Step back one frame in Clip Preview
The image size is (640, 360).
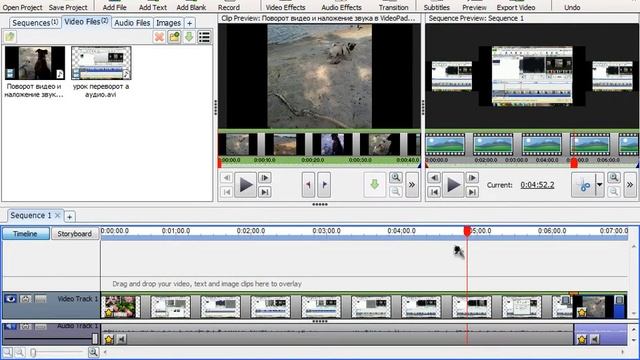227,178
